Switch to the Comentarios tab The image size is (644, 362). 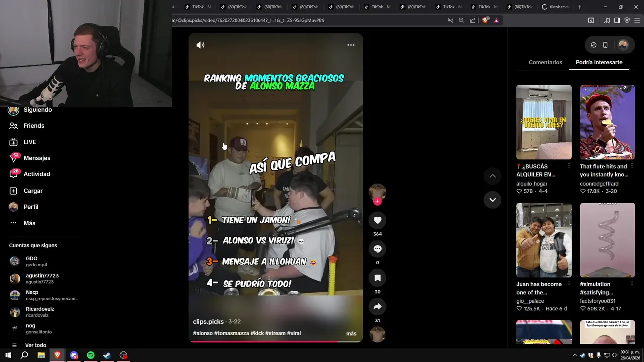coord(545,62)
